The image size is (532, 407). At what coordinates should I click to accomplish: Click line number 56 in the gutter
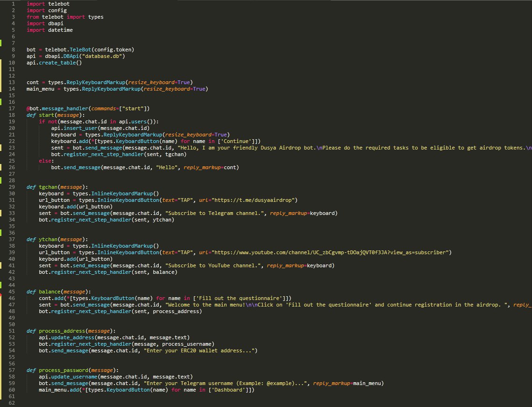[12, 364]
